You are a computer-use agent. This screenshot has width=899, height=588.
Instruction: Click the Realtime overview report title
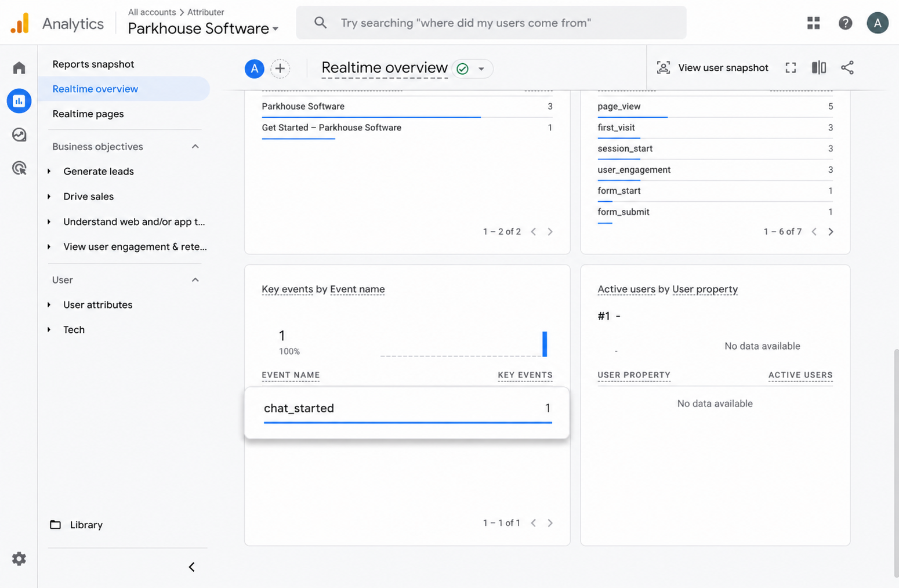[385, 68]
